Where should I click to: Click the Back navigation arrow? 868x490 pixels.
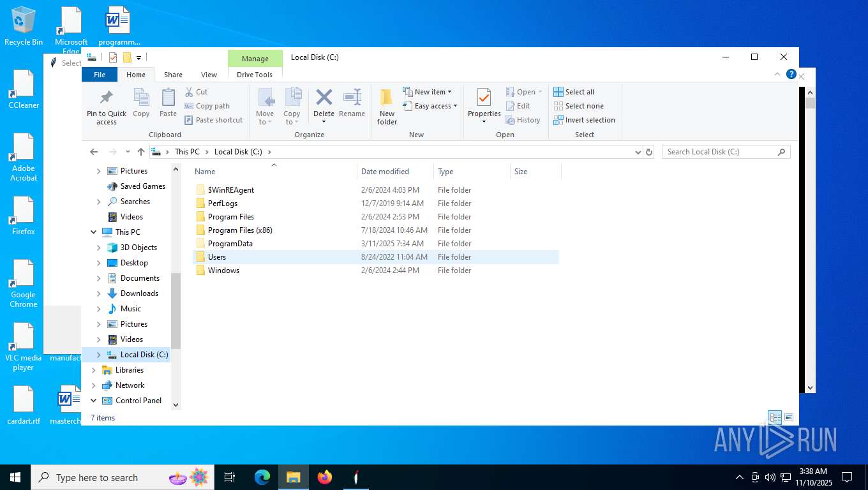pyautogui.click(x=94, y=152)
